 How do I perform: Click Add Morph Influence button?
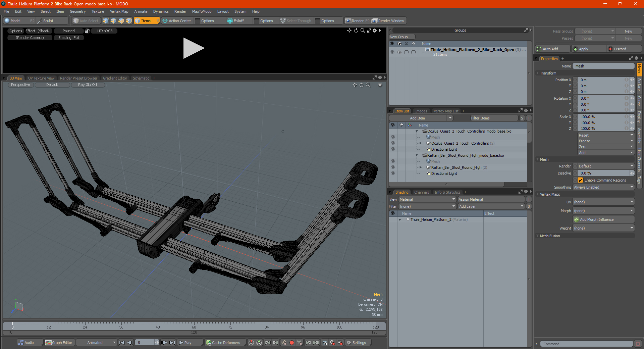pyautogui.click(x=603, y=219)
